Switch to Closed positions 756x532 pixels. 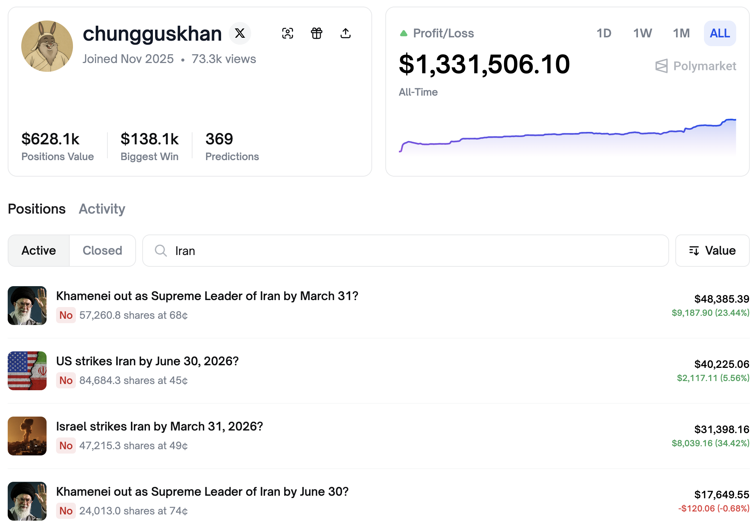point(102,251)
